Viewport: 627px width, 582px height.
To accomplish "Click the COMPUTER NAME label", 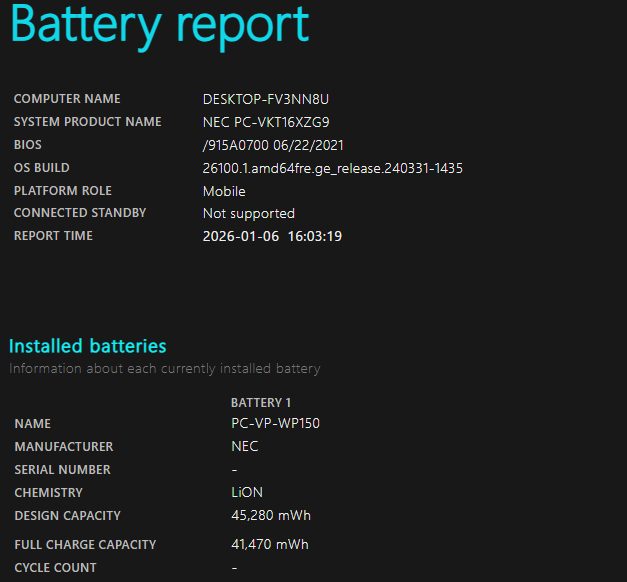I will coord(67,99).
